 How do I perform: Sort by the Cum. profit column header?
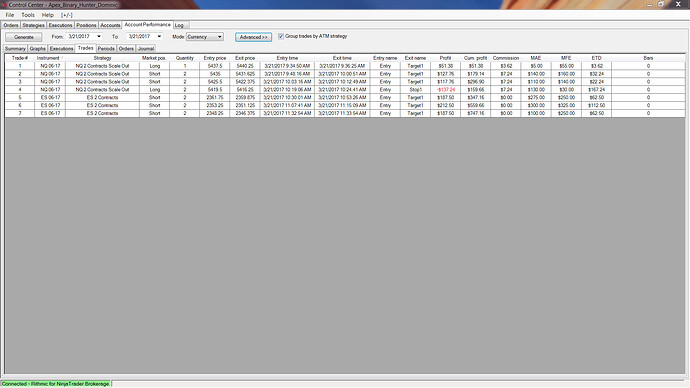475,58
